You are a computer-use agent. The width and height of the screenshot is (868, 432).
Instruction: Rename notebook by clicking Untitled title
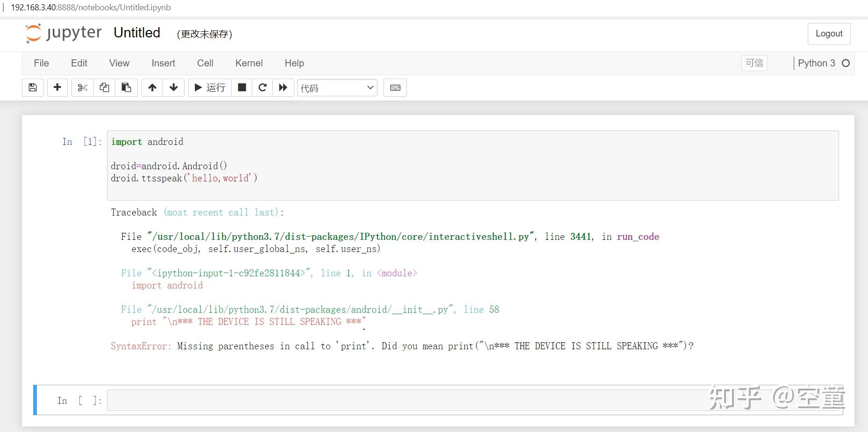click(x=137, y=33)
